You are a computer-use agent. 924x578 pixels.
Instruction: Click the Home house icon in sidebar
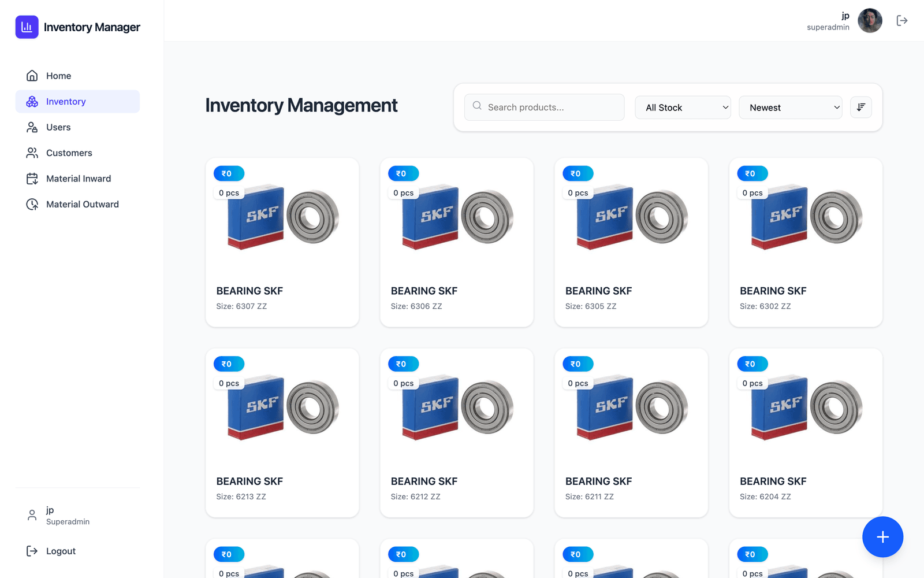(32, 76)
